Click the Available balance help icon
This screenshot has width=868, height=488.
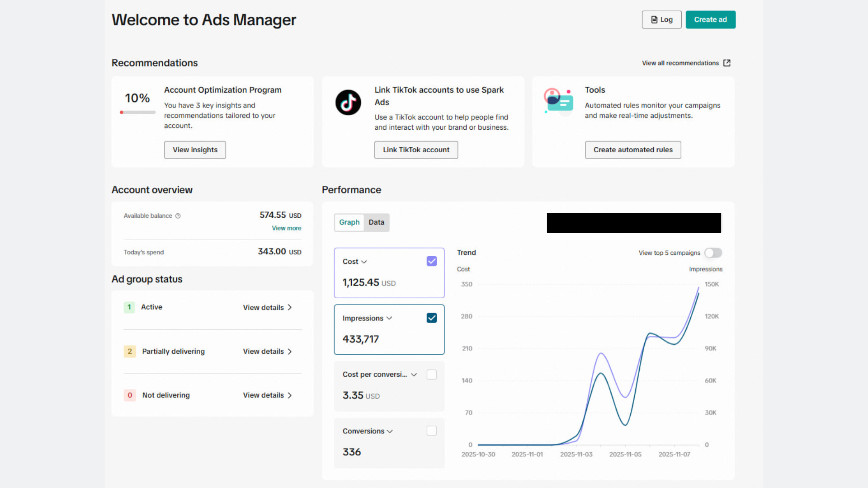(178, 216)
